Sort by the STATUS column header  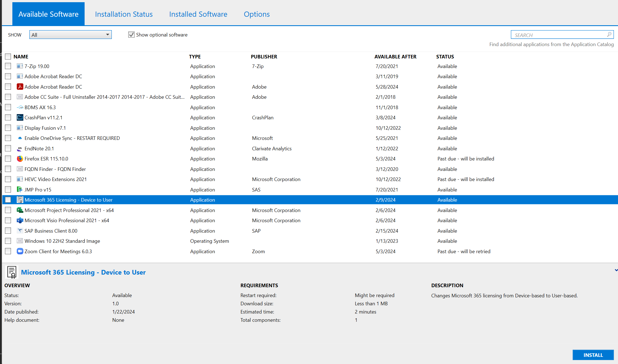tap(445, 57)
